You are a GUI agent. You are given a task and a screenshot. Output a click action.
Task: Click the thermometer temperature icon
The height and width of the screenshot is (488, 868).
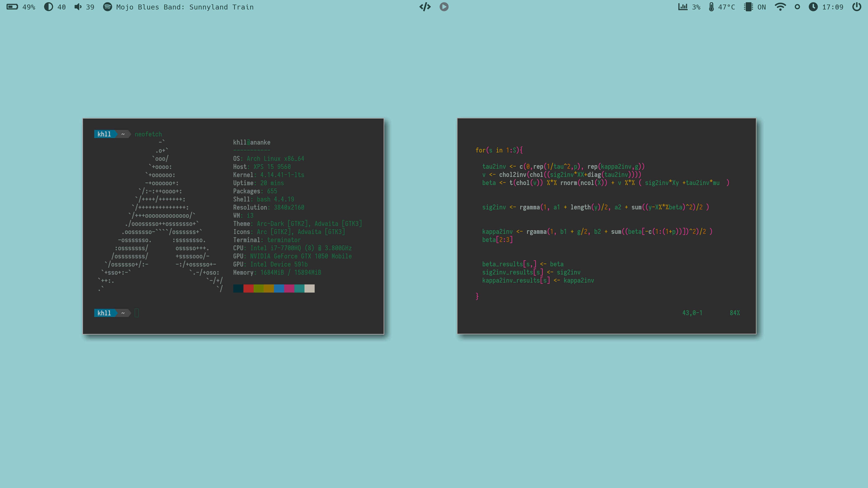pos(711,7)
